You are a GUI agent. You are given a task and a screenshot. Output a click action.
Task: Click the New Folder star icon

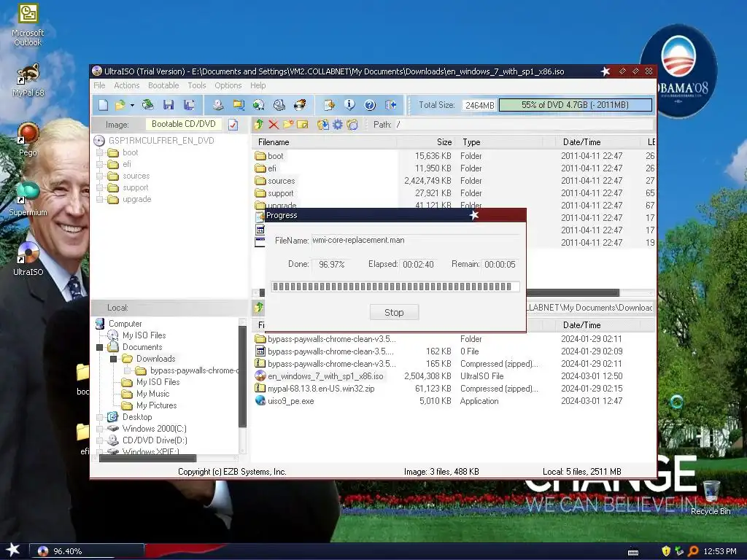287,125
